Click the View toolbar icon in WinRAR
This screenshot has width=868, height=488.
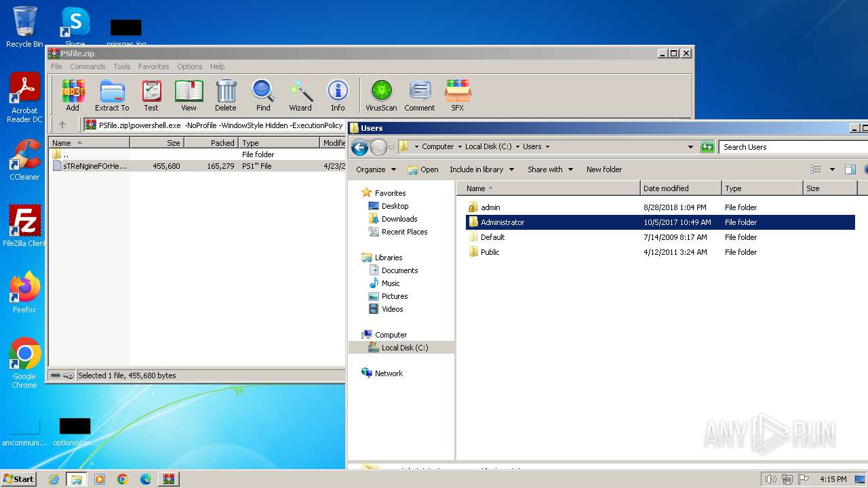click(x=189, y=96)
